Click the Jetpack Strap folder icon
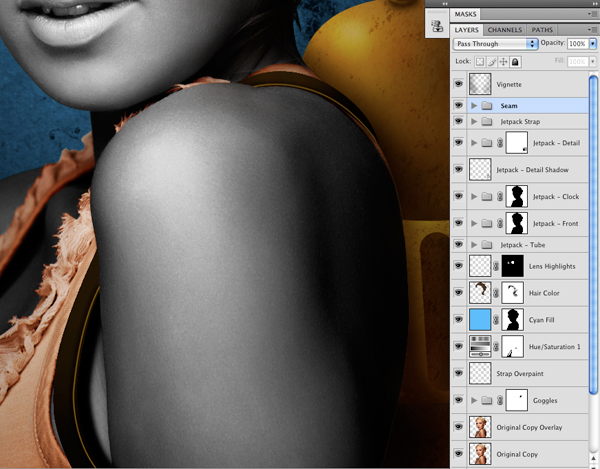600x469 pixels. tap(486, 122)
